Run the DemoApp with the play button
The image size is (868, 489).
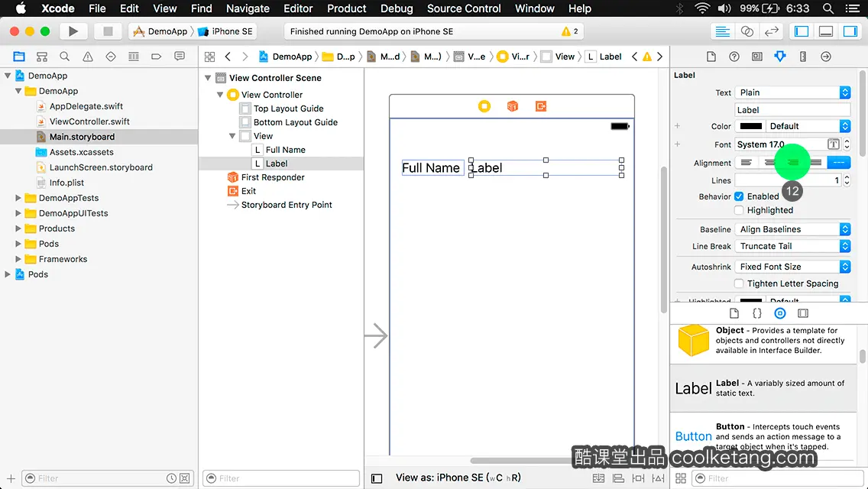click(73, 31)
